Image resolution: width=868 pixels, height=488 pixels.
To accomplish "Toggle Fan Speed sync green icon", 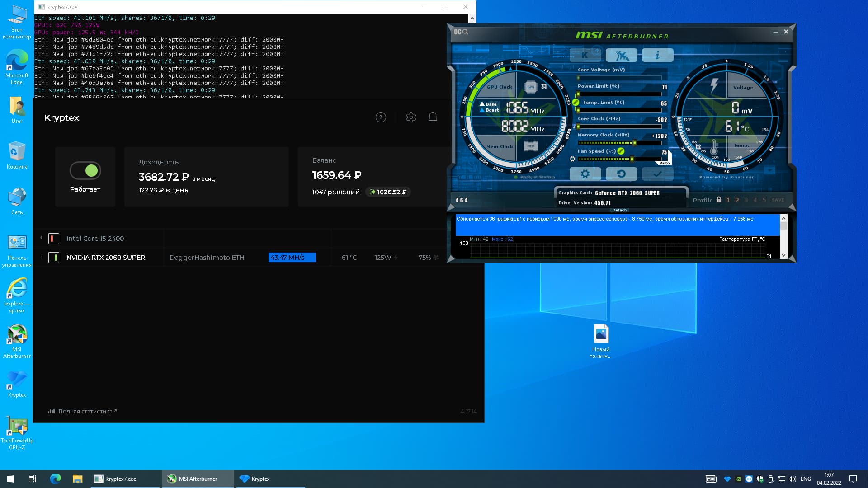I will click(621, 151).
